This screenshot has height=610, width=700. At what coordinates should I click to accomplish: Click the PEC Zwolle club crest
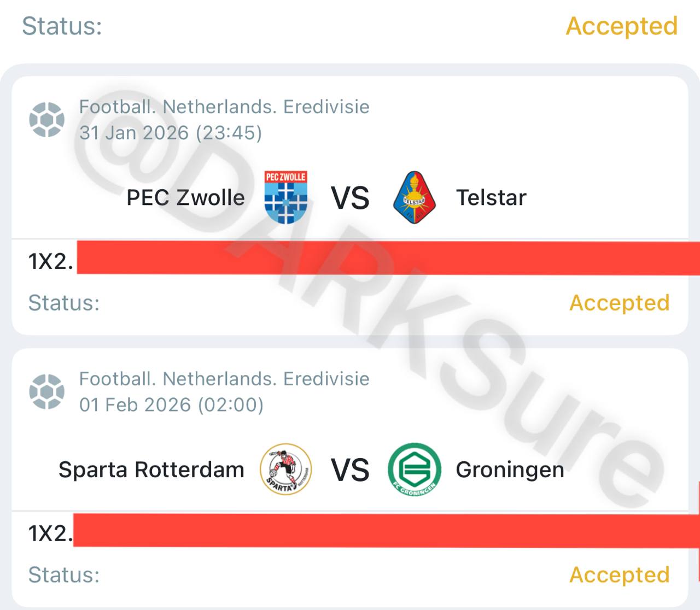point(285,197)
